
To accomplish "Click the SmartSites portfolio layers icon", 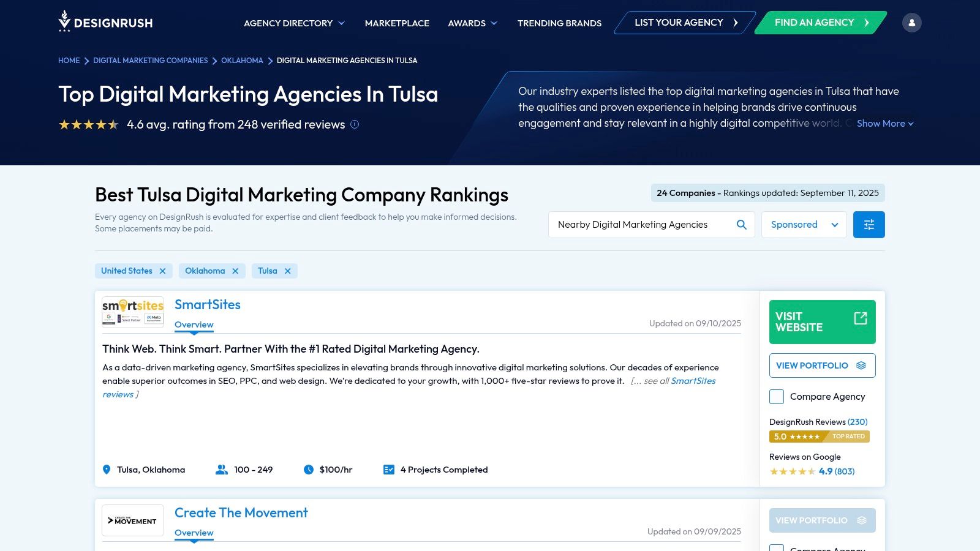I will click(861, 365).
